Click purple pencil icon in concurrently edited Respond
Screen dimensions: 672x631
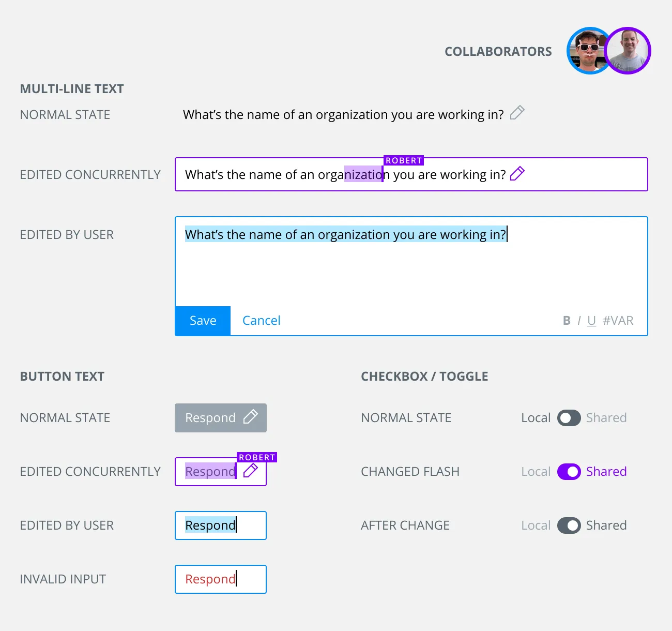click(251, 471)
